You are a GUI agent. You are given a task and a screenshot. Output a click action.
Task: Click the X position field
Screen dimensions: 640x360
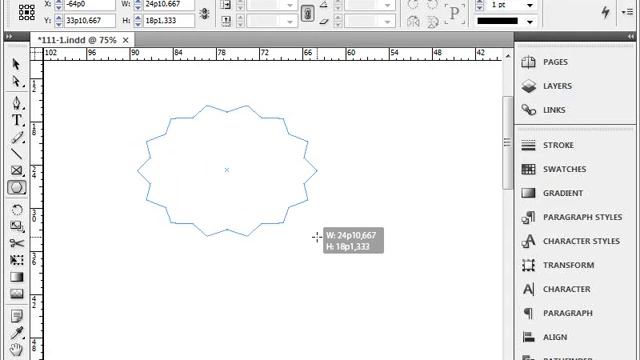(x=89, y=5)
